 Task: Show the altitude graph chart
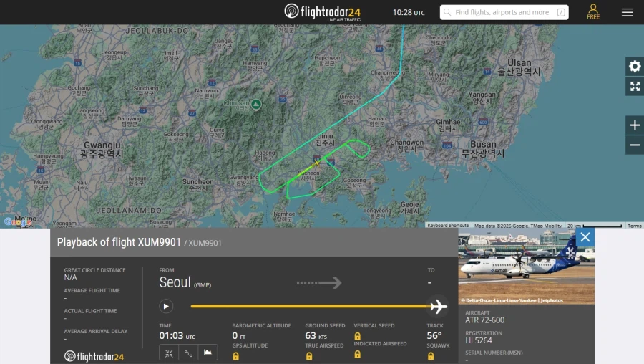[x=208, y=353]
